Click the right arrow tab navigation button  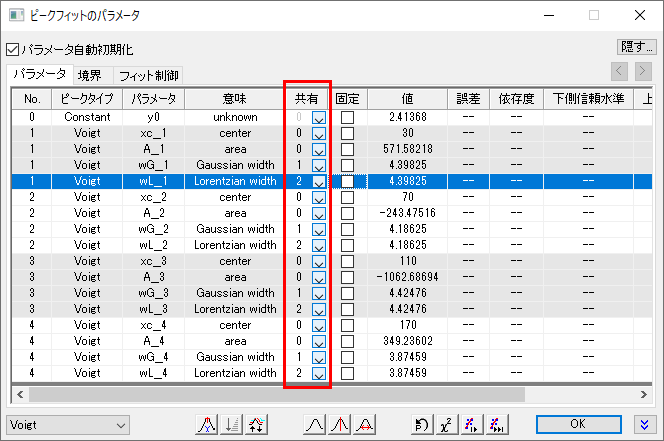coord(643,71)
